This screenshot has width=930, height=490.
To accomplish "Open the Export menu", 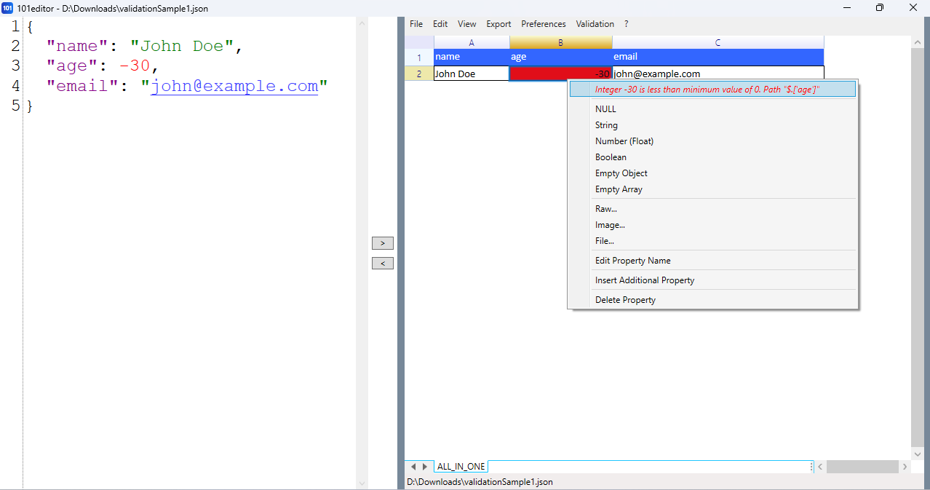I will tap(498, 24).
